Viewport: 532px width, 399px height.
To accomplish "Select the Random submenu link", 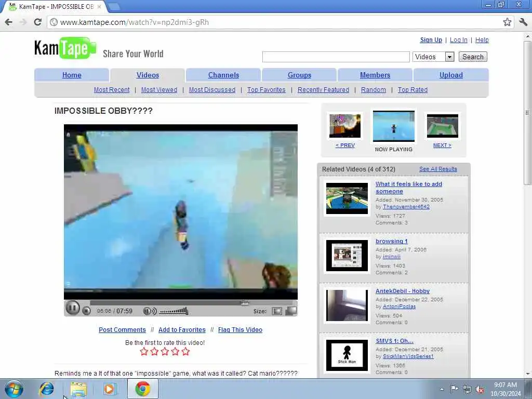I will (x=374, y=89).
